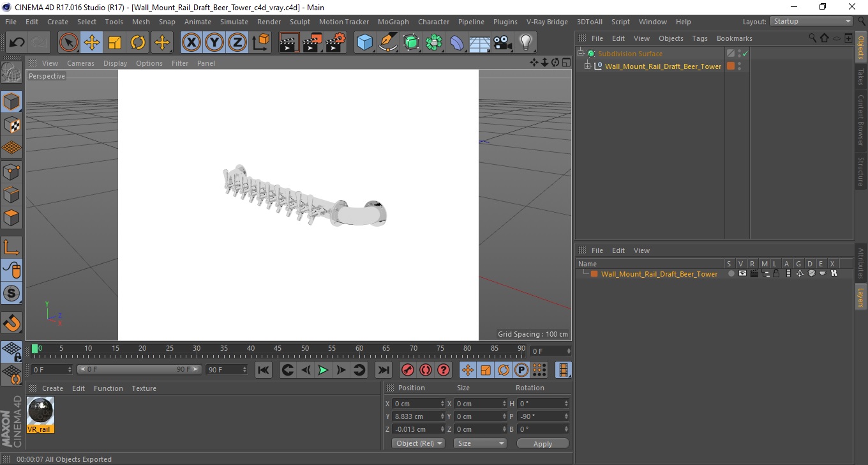The width and height of the screenshot is (868, 465).
Task: Select the Live Selection tool
Action: click(69, 43)
